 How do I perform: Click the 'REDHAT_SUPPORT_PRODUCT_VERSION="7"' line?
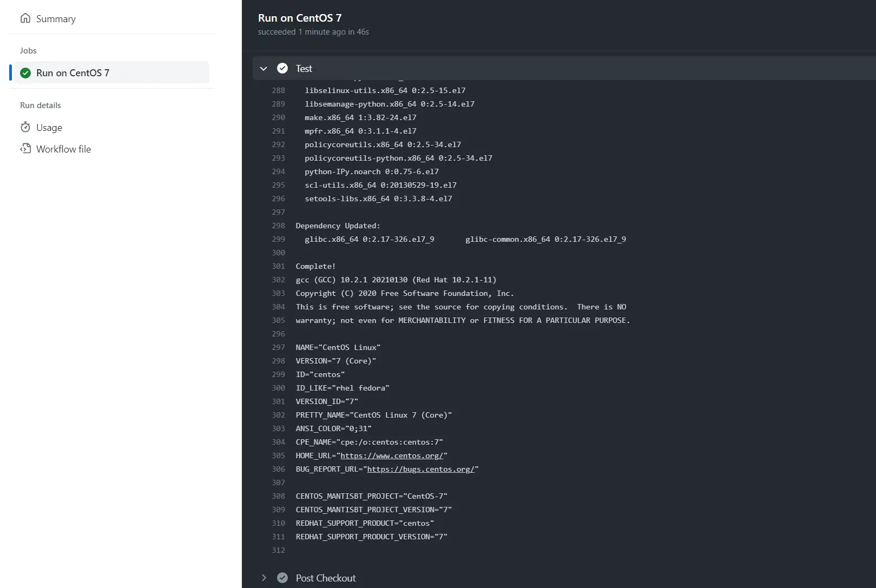(x=372, y=537)
